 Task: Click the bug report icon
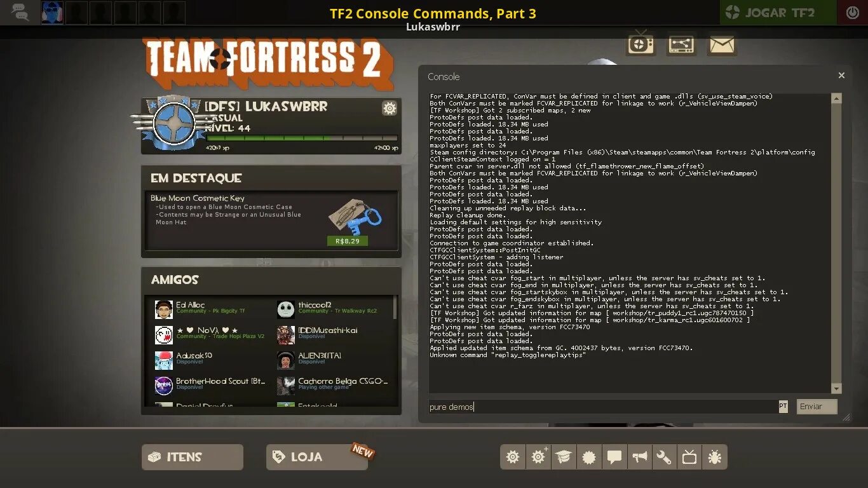714,457
